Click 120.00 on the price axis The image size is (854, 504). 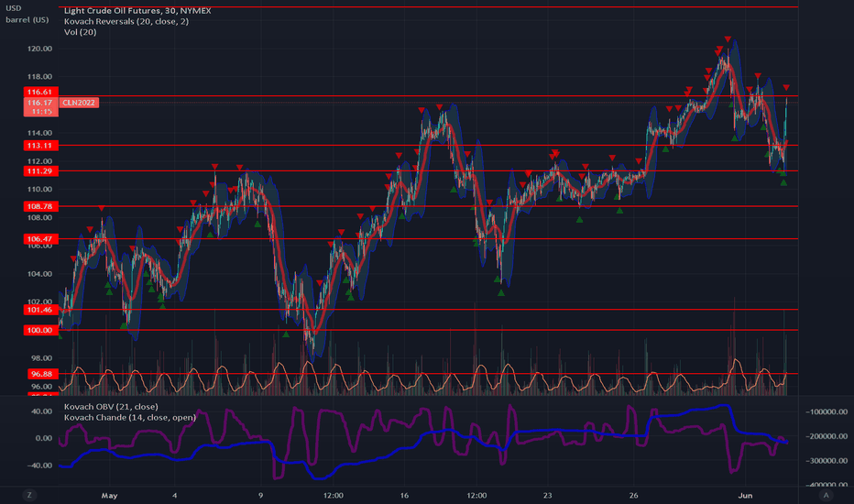pos(39,49)
